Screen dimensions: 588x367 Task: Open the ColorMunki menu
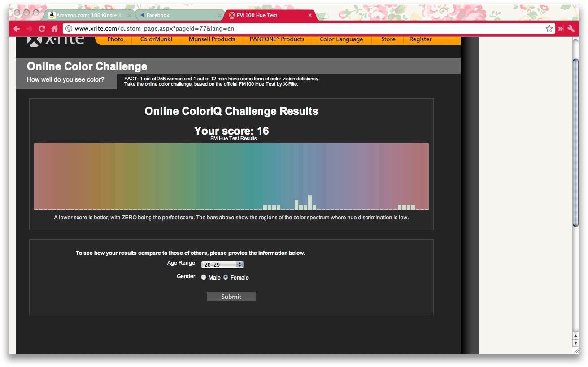click(156, 39)
